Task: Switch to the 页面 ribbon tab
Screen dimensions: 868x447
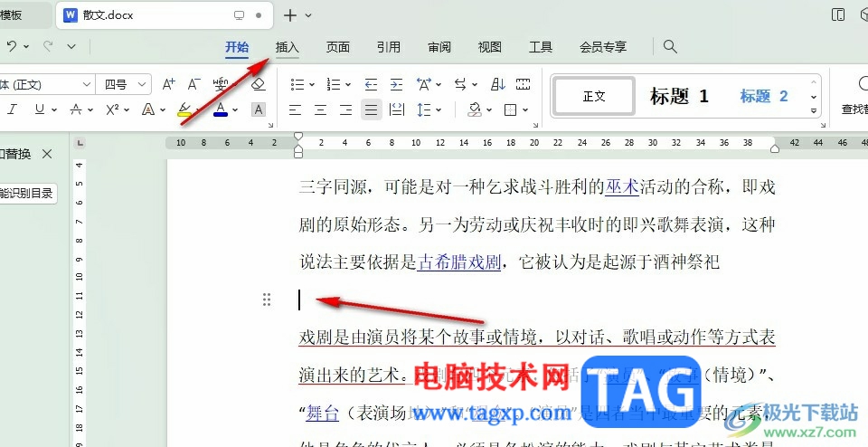Action: [337, 47]
